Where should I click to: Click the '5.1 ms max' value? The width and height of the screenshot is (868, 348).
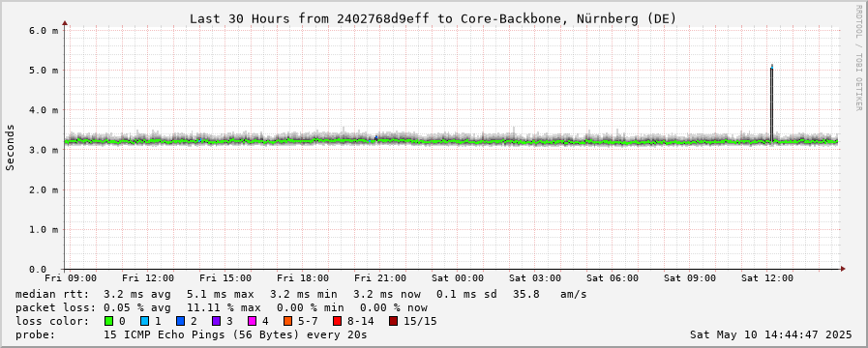tap(220, 294)
